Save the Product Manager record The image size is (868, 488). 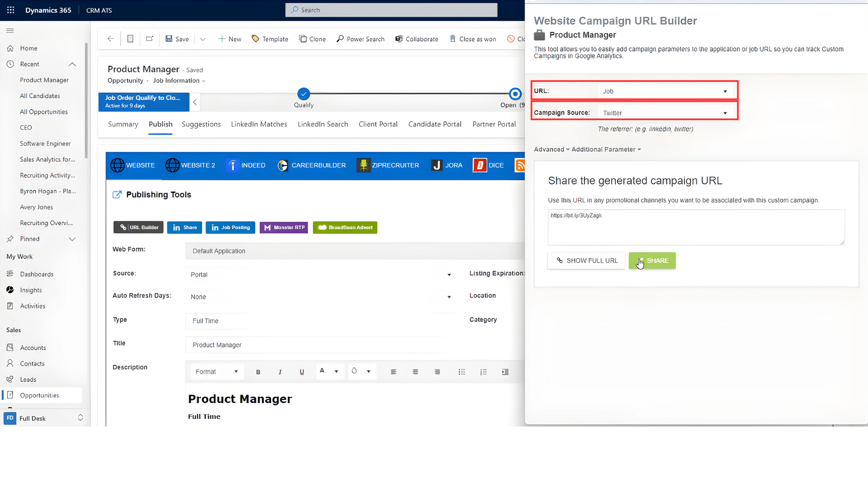click(177, 39)
